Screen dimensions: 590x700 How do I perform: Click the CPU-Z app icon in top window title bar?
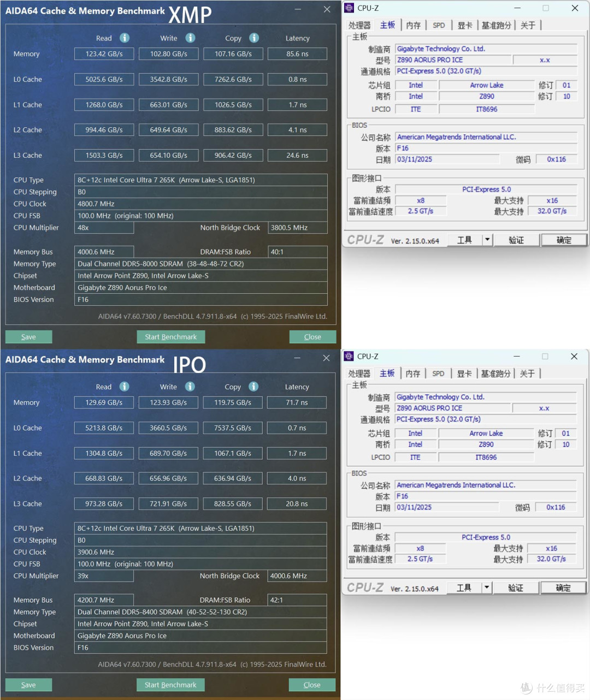(349, 8)
